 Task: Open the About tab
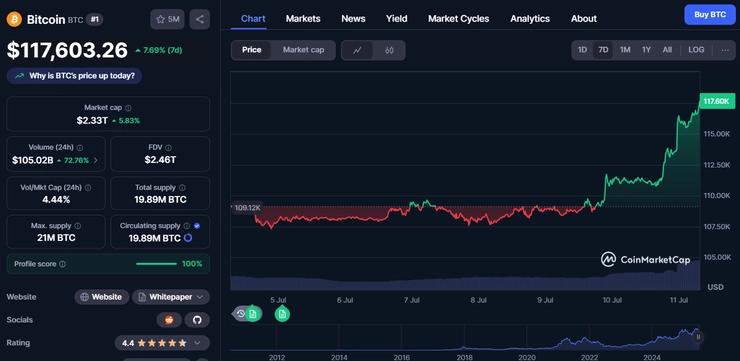coord(584,19)
